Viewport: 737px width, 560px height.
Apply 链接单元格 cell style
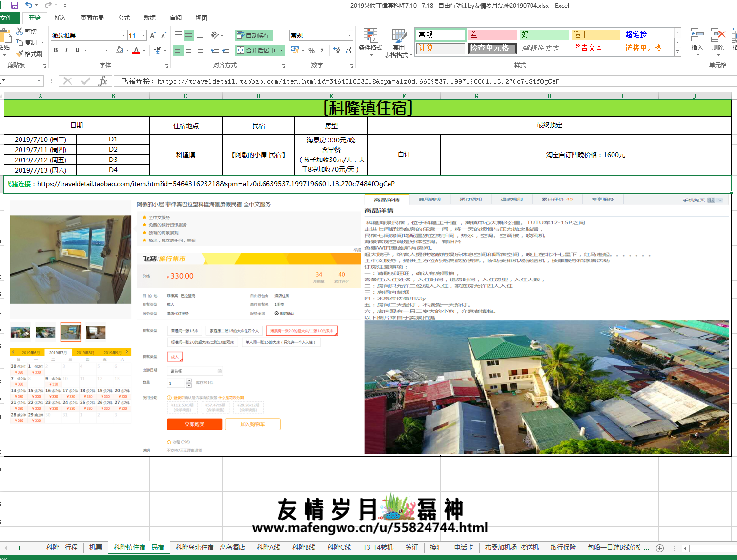coord(648,48)
